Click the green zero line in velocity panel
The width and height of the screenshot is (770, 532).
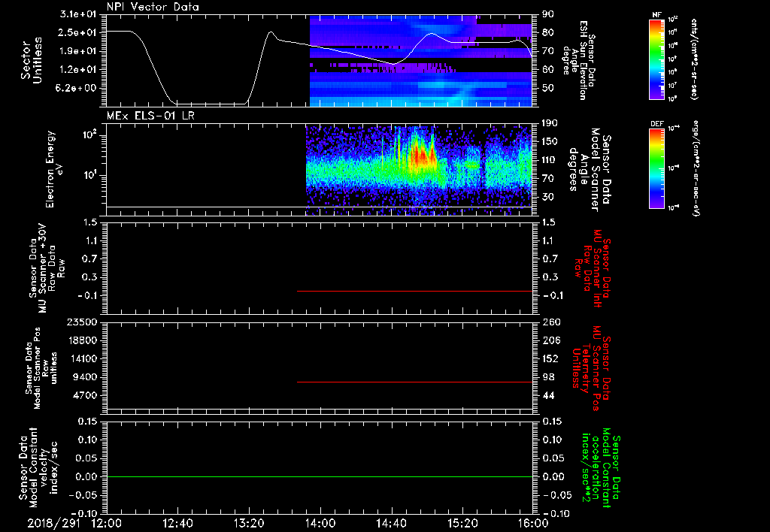(320, 476)
